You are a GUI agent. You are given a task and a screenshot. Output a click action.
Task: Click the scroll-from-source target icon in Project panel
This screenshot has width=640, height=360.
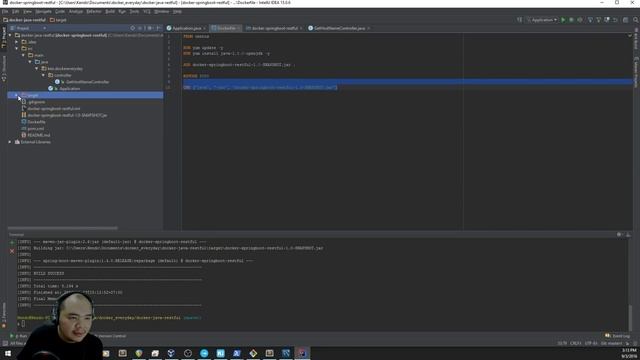(133, 28)
